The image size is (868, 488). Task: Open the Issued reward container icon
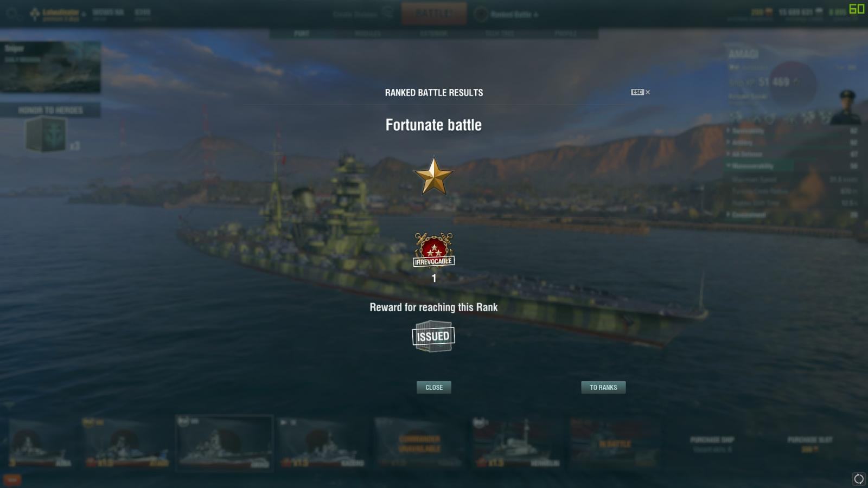point(433,336)
